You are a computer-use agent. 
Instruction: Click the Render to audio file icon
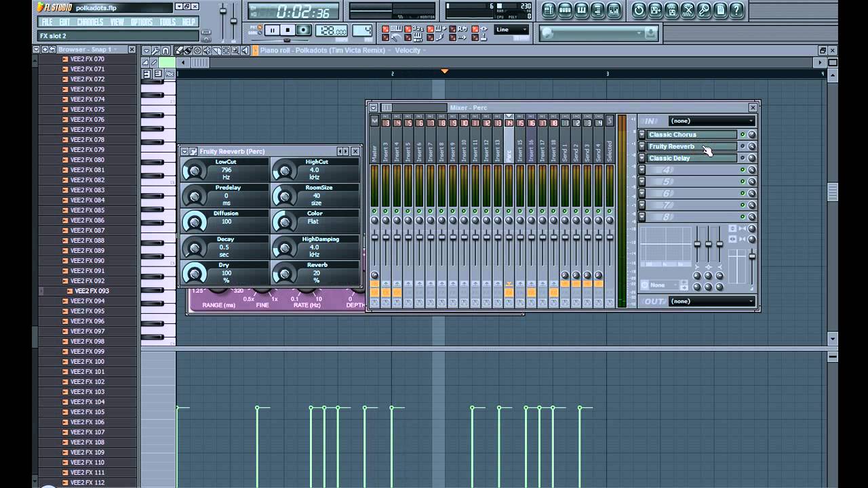tap(671, 10)
